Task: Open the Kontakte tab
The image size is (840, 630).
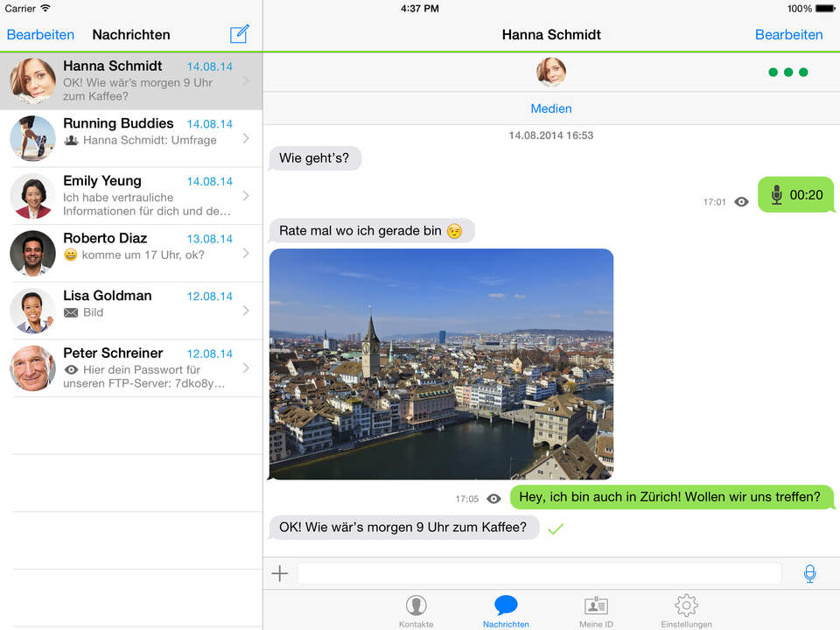Action: click(x=416, y=610)
